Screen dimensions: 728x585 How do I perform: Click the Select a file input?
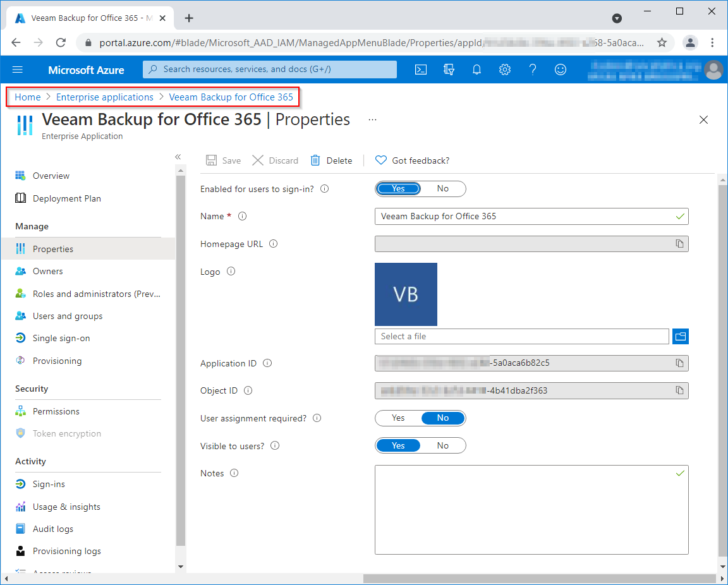pos(521,336)
